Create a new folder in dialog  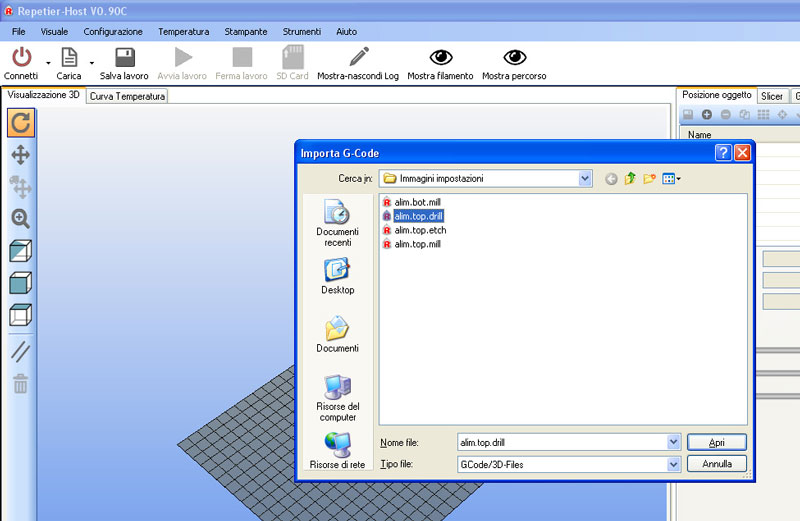pos(649,179)
